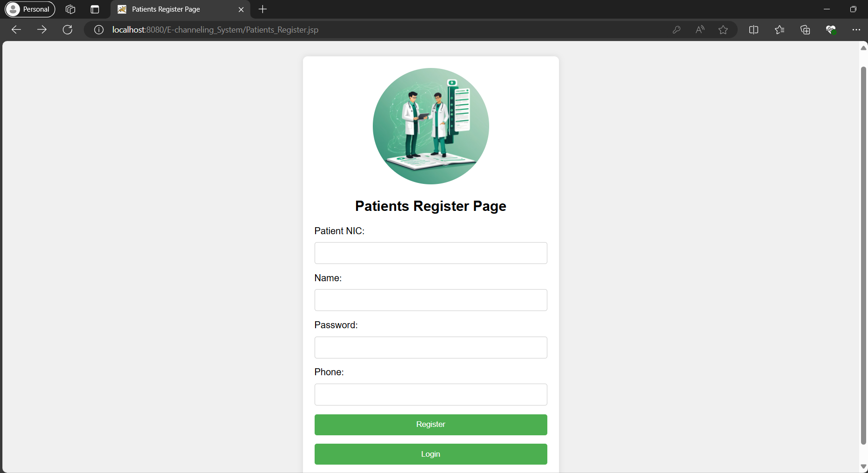Open the Favorites list
Screen dimensions: 868x473
(x=780, y=30)
